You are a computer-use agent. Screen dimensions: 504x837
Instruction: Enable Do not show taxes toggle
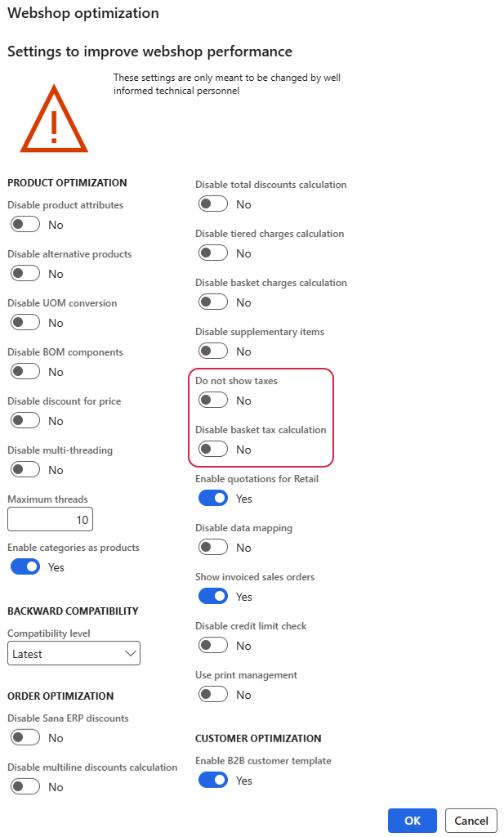click(x=213, y=400)
